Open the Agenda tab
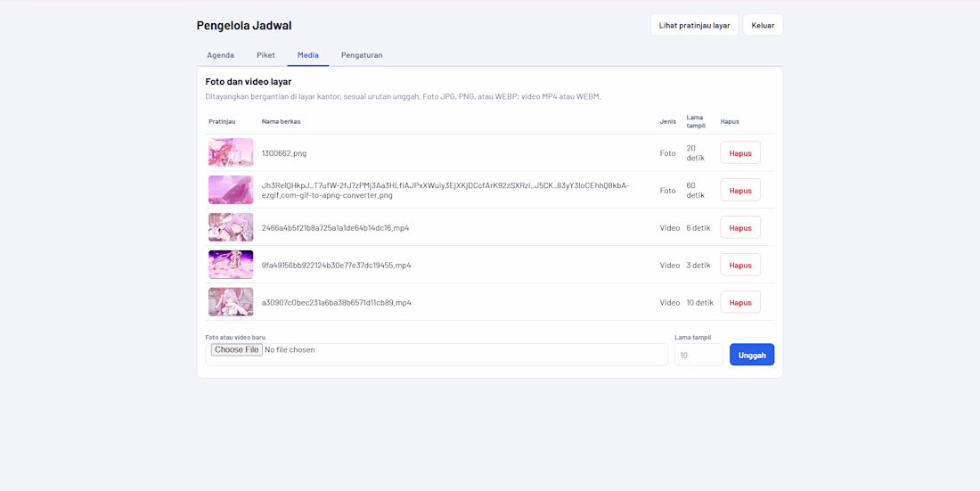The height and width of the screenshot is (491, 980). pos(221,55)
